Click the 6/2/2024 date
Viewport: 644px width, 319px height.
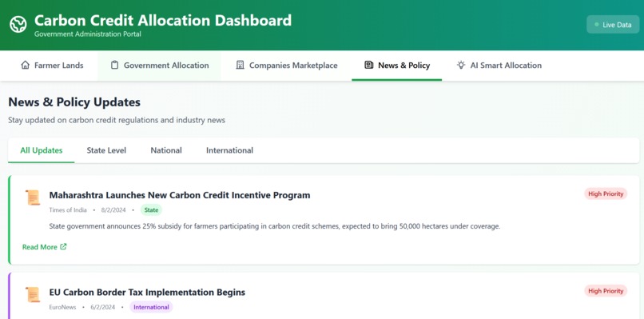pyautogui.click(x=103, y=307)
